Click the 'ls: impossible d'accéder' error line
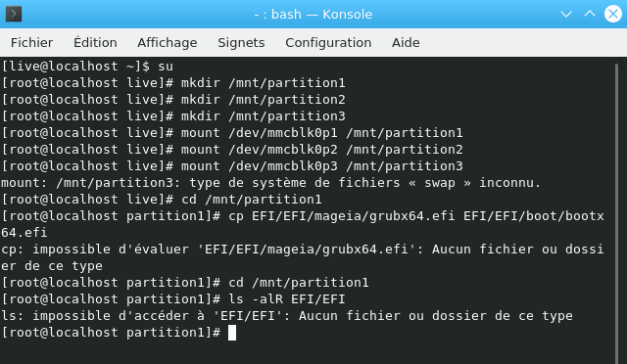The image size is (627, 364). coord(287,316)
